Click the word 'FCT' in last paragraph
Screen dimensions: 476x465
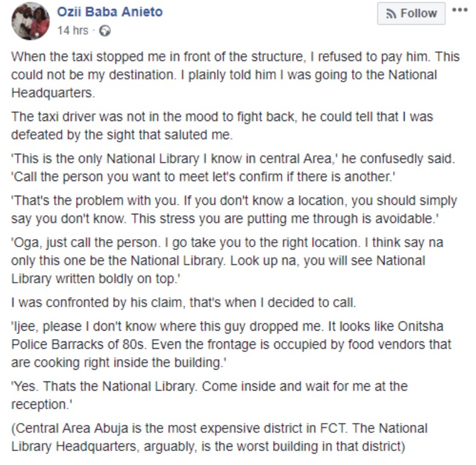(x=333, y=428)
